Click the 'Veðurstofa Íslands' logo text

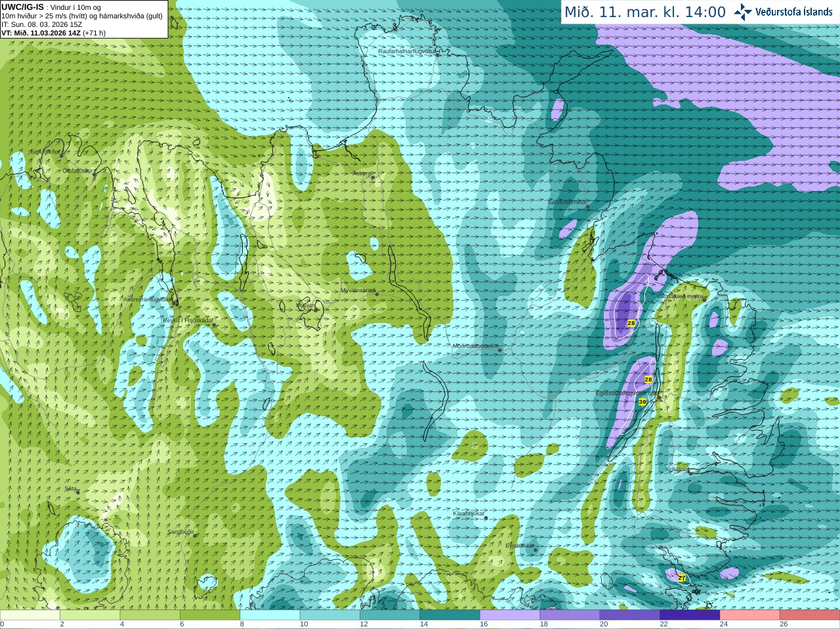(x=793, y=12)
